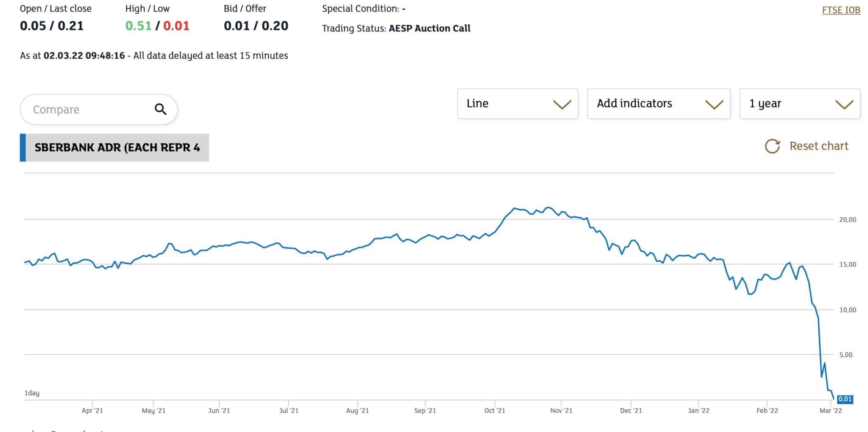
Task: Click the 1day interval label on chart
Action: click(32, 393)
